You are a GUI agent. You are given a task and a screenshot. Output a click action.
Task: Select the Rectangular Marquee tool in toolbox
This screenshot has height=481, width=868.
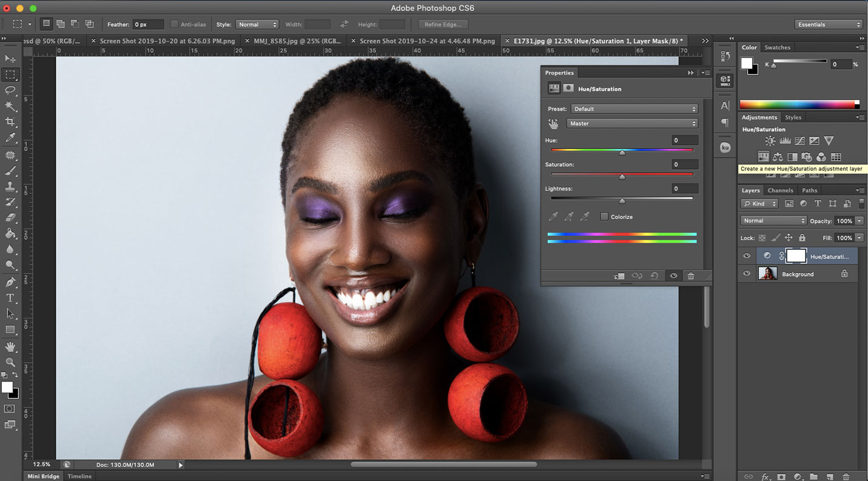pyautogui.click(x=10, y=75)
